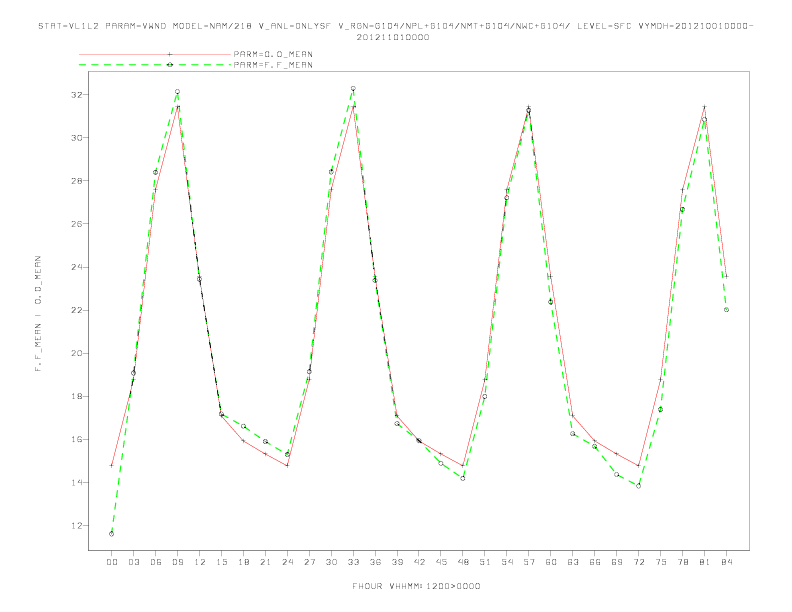Click the PARM=O.O_MEAN legend label
This screenshot has height=612, width=792.
pyautogui.click(x=273, y=54)
